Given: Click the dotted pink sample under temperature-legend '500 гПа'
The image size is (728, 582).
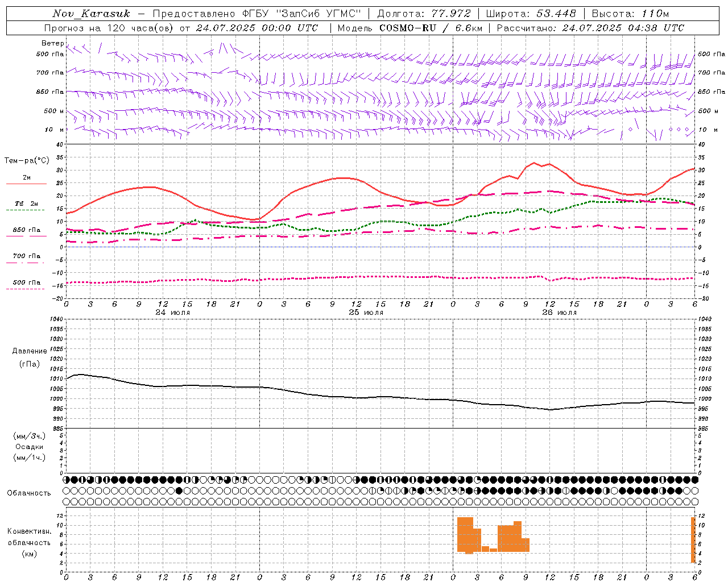Looking at the screenshot, I should coord(25,289).
